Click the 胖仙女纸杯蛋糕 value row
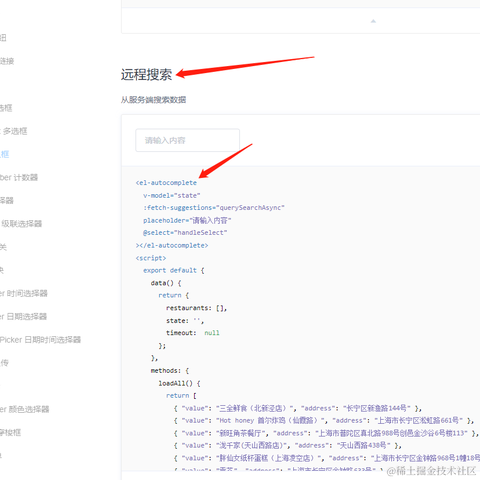Screen dimensions: 480x480 (327, 458)
